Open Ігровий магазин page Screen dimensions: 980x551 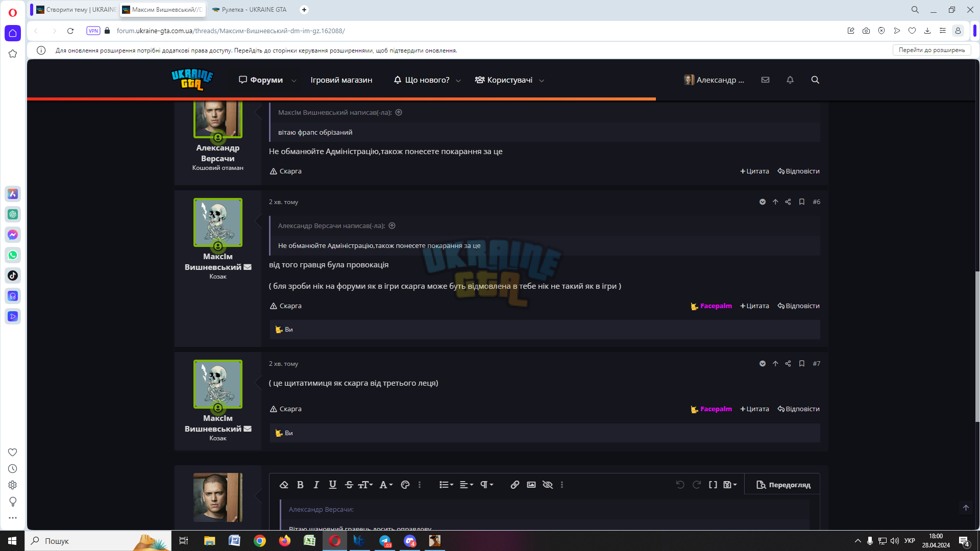[341, 80]
